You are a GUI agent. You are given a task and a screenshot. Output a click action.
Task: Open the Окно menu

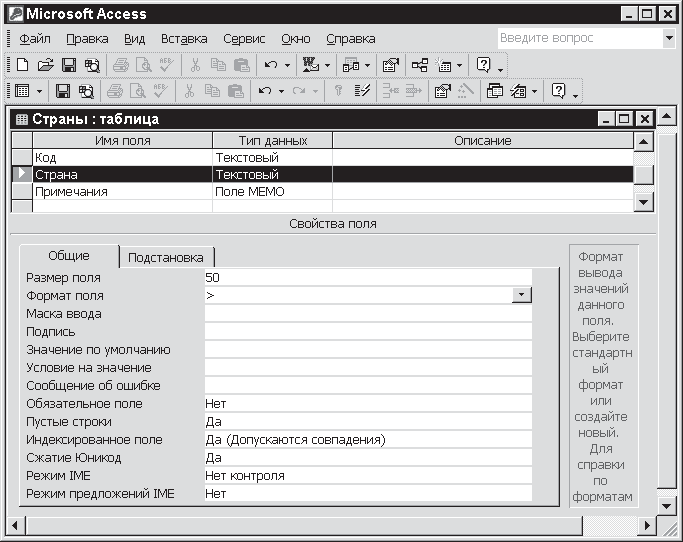click(x=295, y=39)
